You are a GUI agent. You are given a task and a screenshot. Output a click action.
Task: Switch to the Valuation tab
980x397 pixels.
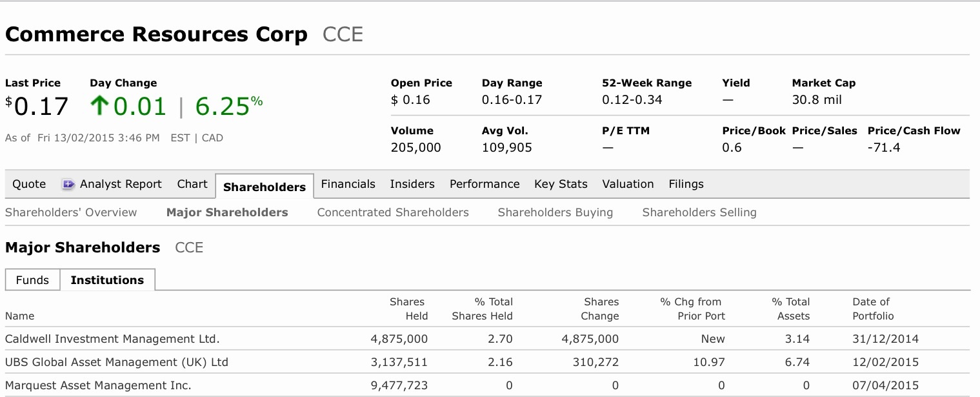[x=628, y=184]
